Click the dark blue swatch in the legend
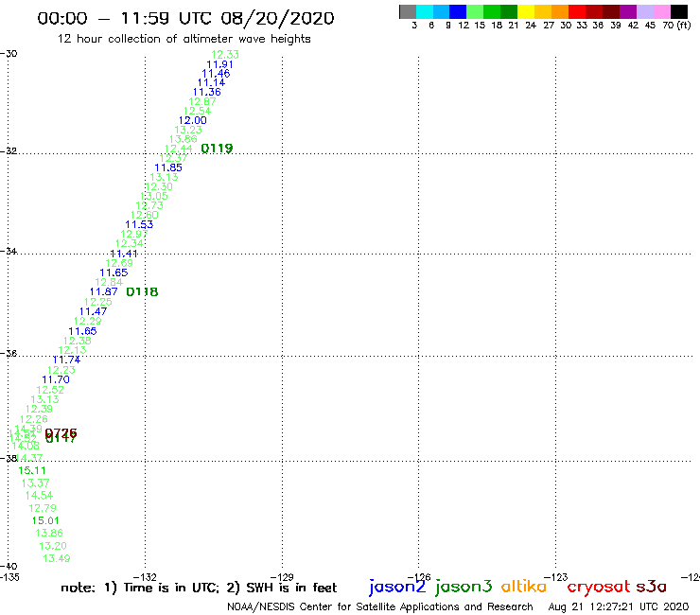The image size is (700, 615). coord(458,11)
